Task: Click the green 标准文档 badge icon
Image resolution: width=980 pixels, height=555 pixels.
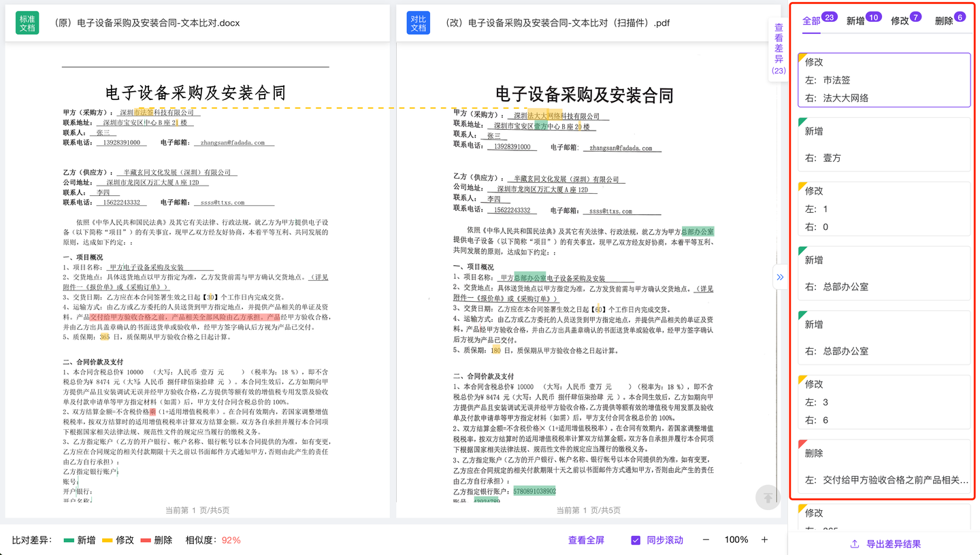Action: pos(27,22)
